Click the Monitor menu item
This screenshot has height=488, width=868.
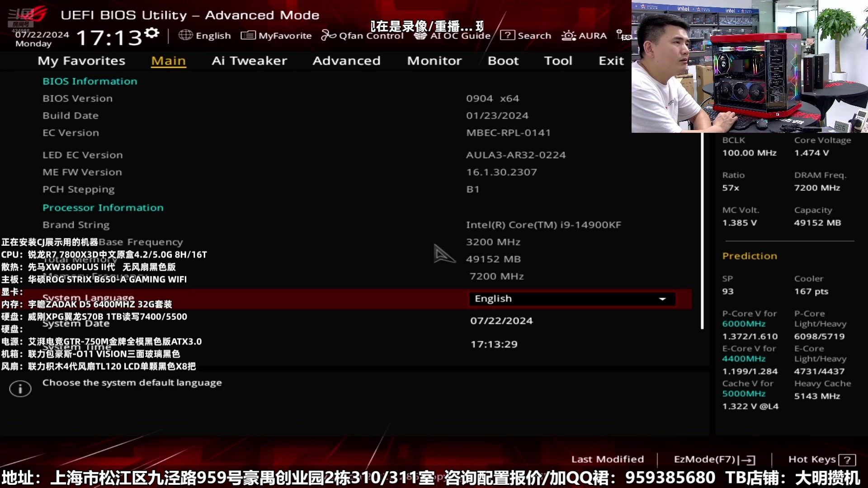click(434, 60)
